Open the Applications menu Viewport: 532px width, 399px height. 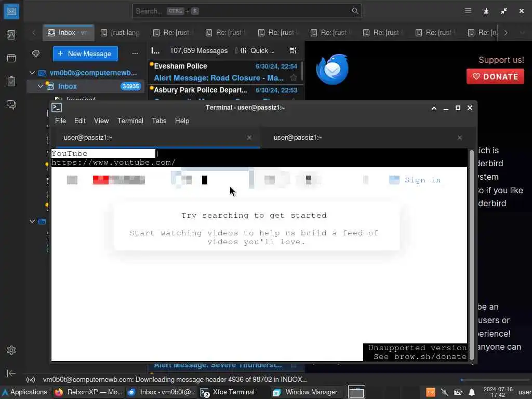coord(26,392)
